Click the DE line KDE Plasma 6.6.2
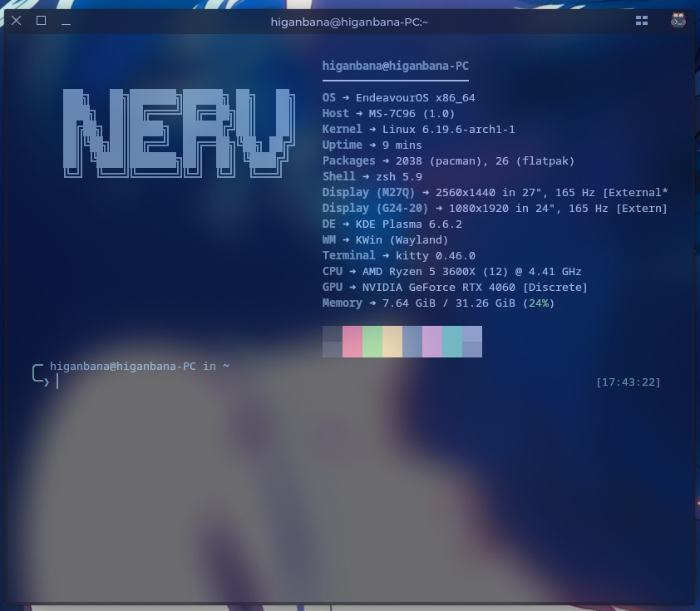The image size is (700, 611). tap(392, 224)
